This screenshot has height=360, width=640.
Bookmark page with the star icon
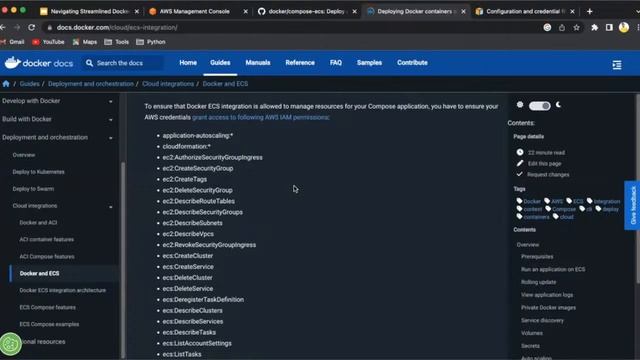pyautogui.click(x=576, y=27)
